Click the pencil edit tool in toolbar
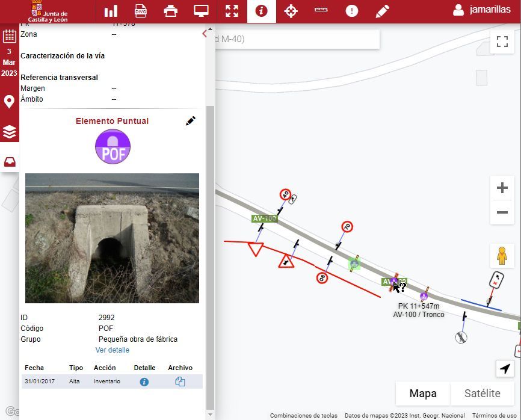The width and height of the screenshot is (521, 420). coord(382,11)
